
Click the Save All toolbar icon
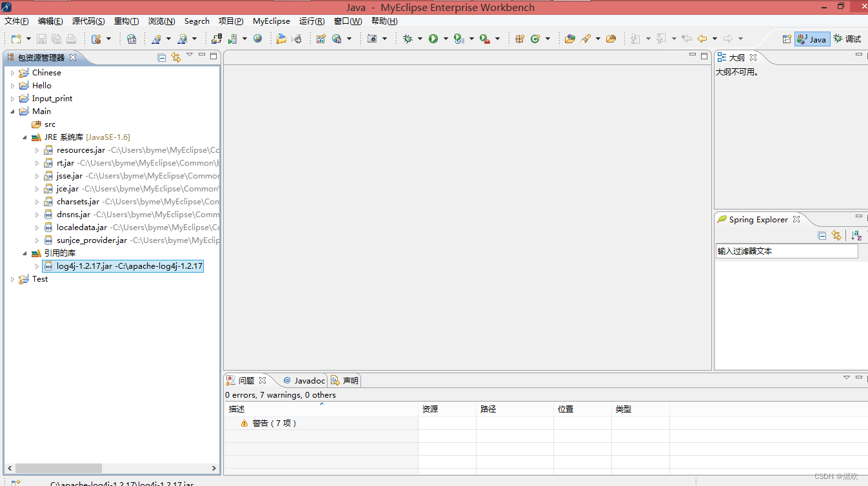[x=56, y=39]
